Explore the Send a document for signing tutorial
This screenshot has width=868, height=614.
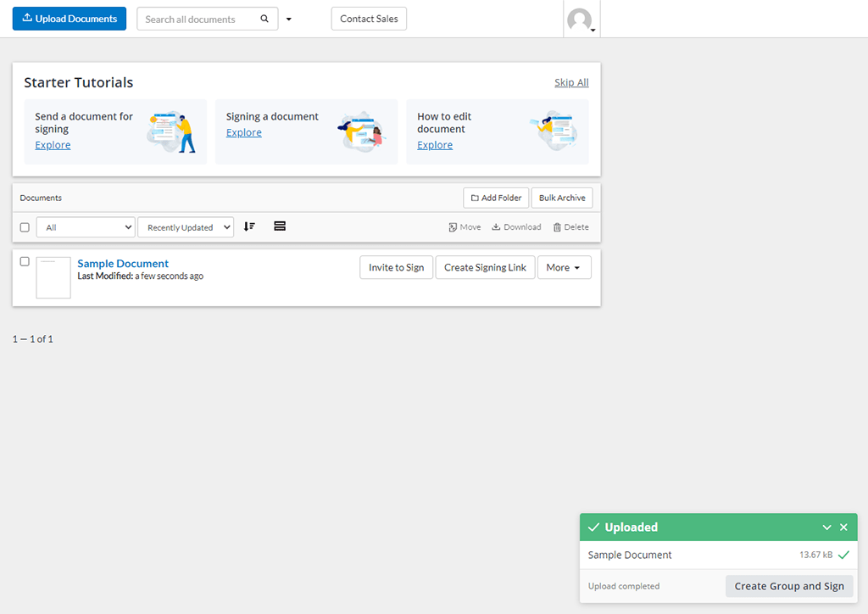click(53, 145)
